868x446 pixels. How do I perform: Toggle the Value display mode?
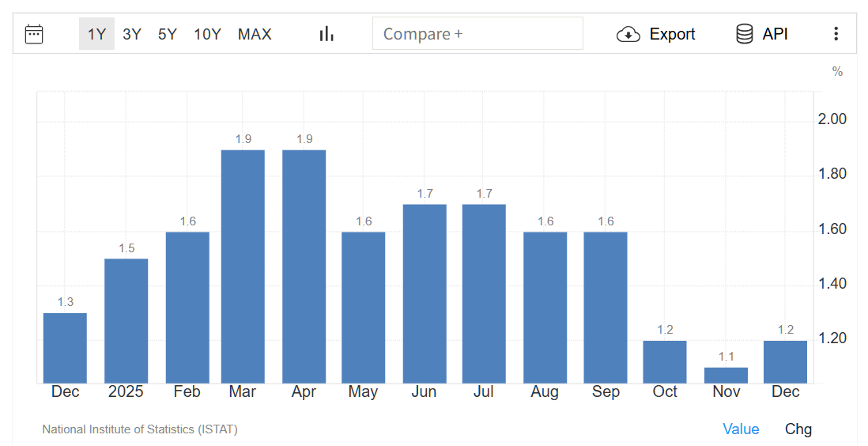coord(741,429)
